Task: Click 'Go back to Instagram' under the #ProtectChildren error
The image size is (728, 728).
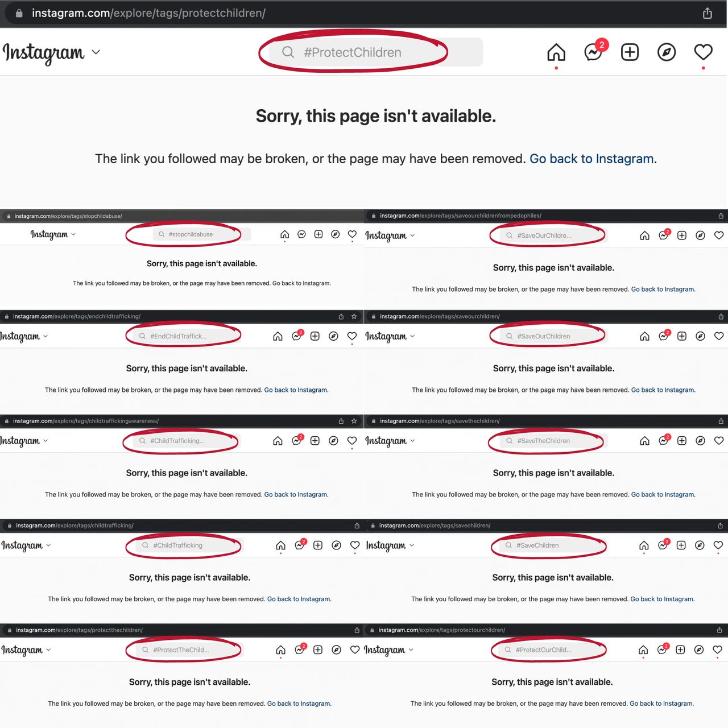Action: tap(593, 159)
